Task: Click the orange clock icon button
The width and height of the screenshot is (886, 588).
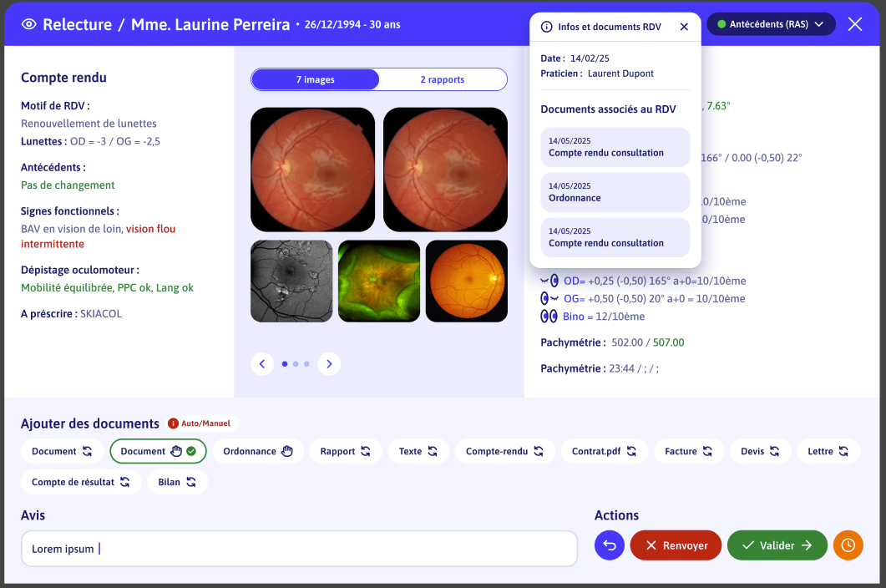Action: click(x=848, y=545)
